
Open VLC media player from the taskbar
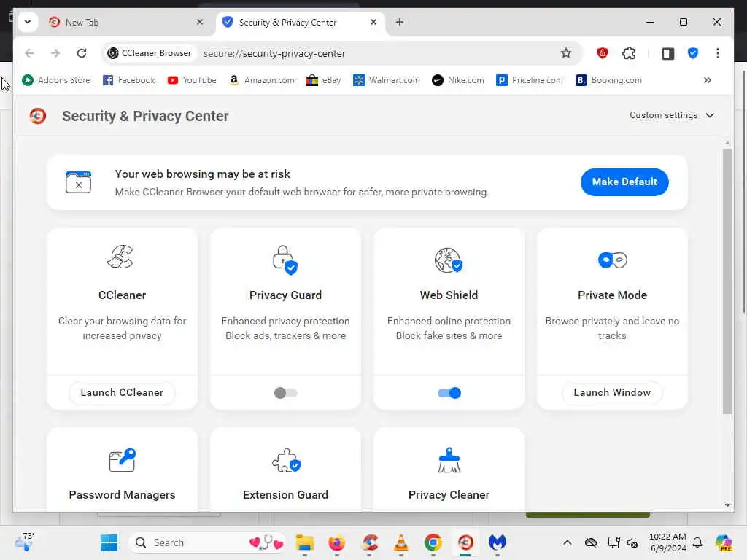[401, 542]
